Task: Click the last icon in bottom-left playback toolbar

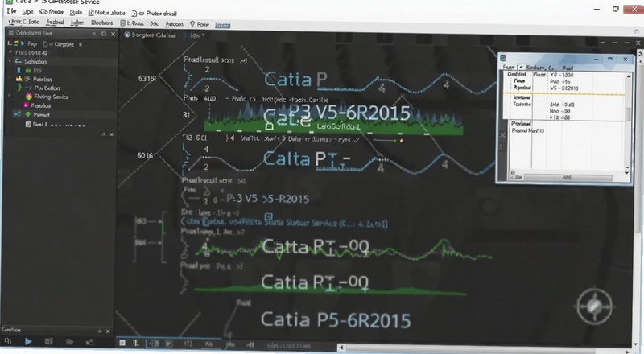Action: [89, 341]
